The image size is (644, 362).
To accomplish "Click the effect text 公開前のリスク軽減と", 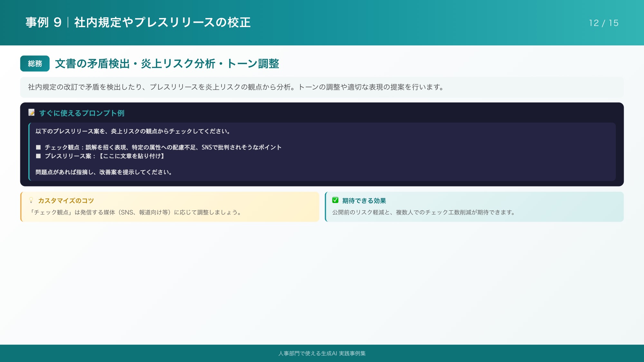I will tap(424, 212).
